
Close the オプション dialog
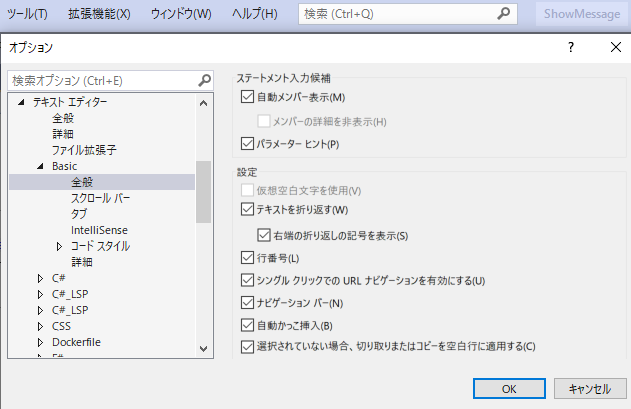[616, 47]
